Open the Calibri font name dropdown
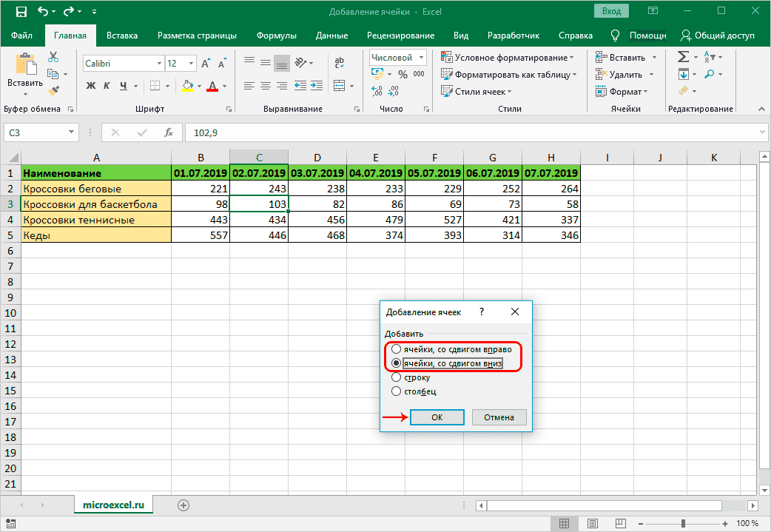Viewport: 771px width, 532px height. click(158, 64)
